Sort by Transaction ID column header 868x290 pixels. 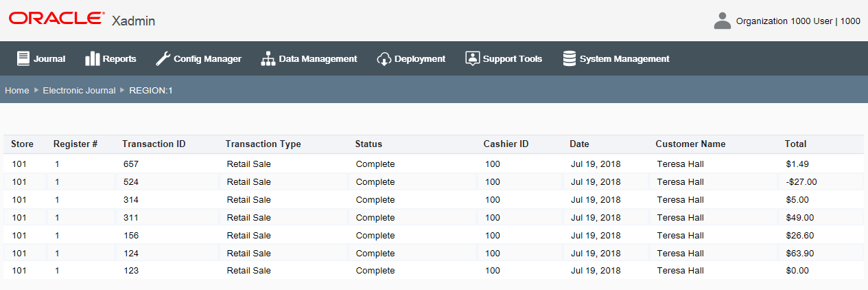point(154,144)
